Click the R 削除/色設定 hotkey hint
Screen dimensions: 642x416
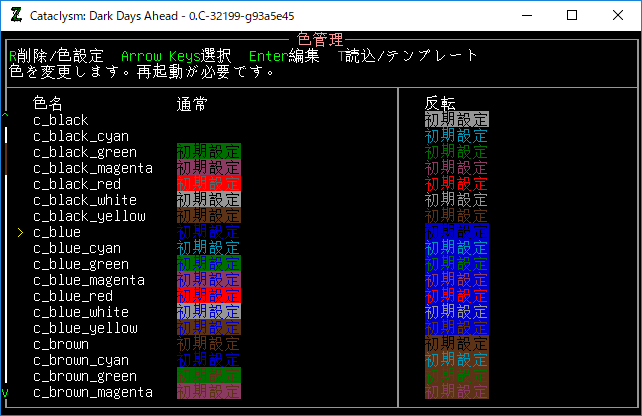(56, 56)
